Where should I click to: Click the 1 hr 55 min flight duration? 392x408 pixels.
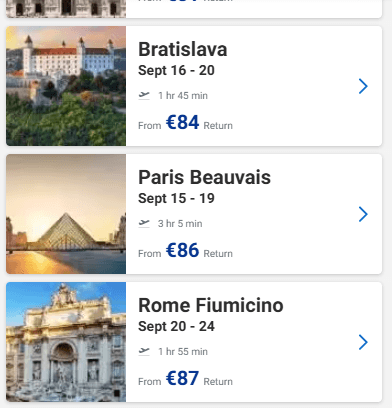point(183,352)
